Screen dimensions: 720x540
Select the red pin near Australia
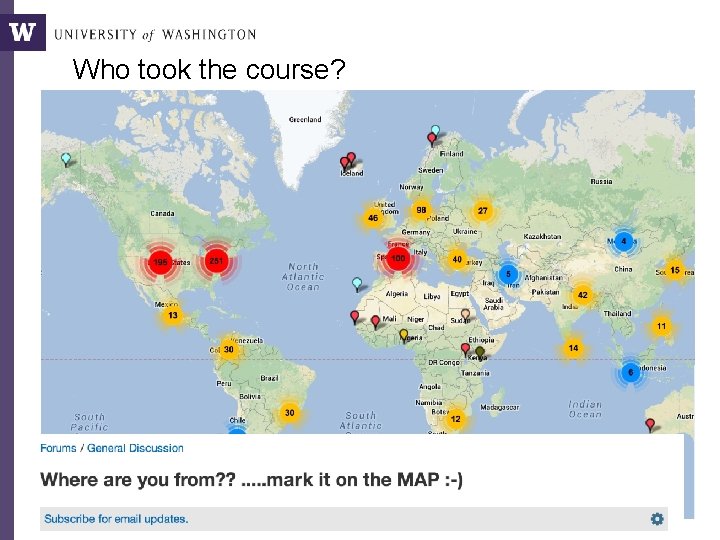click(x=650, y=425)
